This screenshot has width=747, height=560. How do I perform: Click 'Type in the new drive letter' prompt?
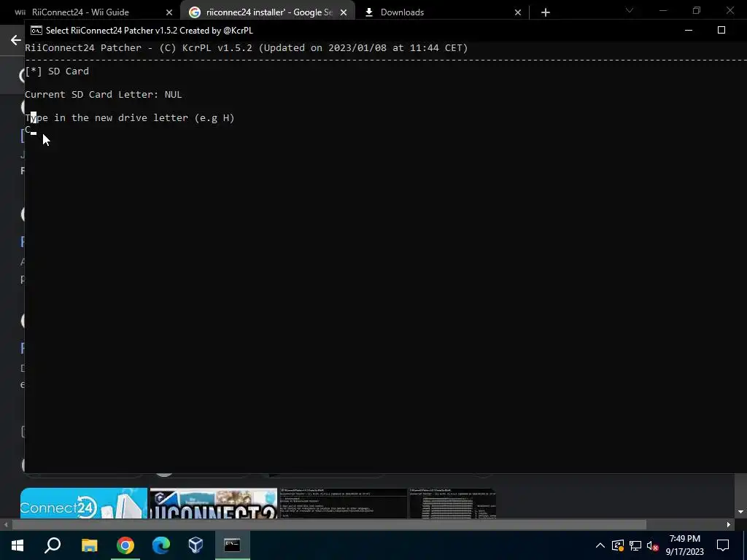[130, 117]
